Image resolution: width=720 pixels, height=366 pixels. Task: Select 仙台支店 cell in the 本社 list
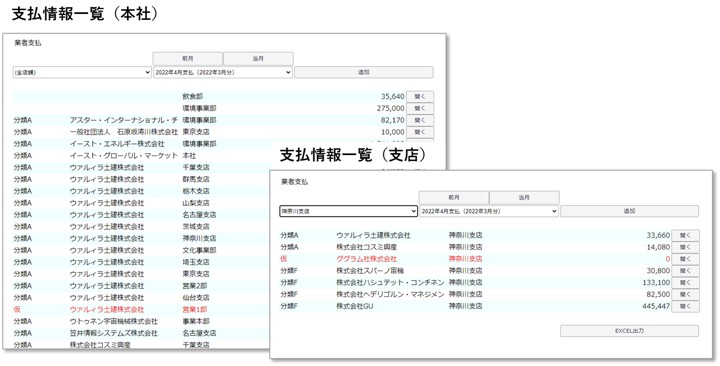[196, 298]
